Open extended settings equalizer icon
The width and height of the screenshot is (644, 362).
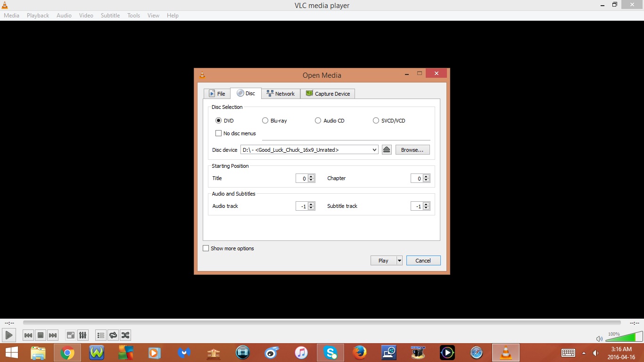83,335
